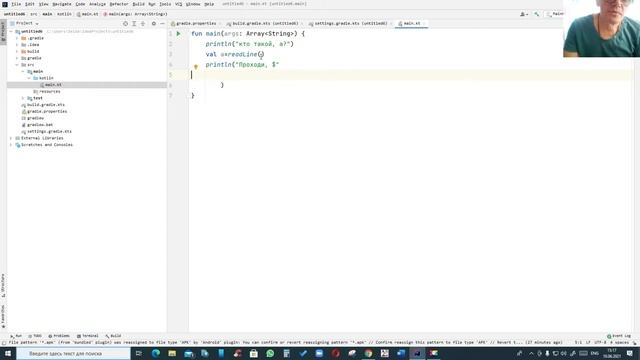The width and height of the screenshot is (640, 360).
Task: Click the yellow intention lightbulb in the editor
Action: (196, 67)
